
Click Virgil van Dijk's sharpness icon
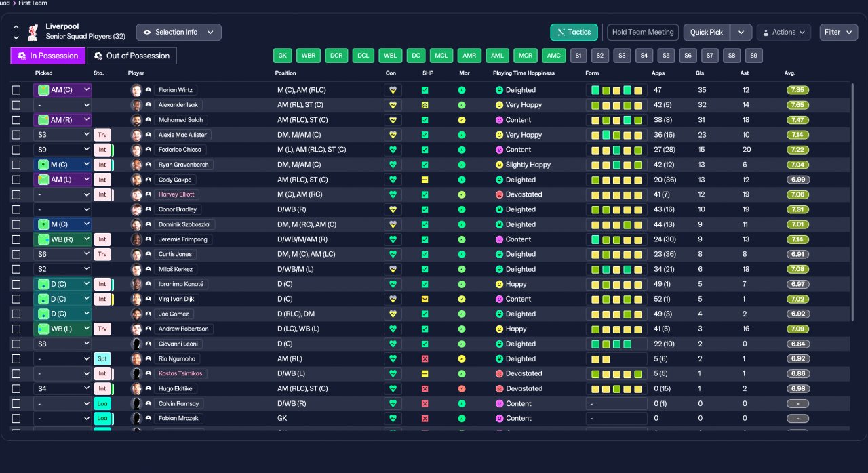(x=425, y=299)
